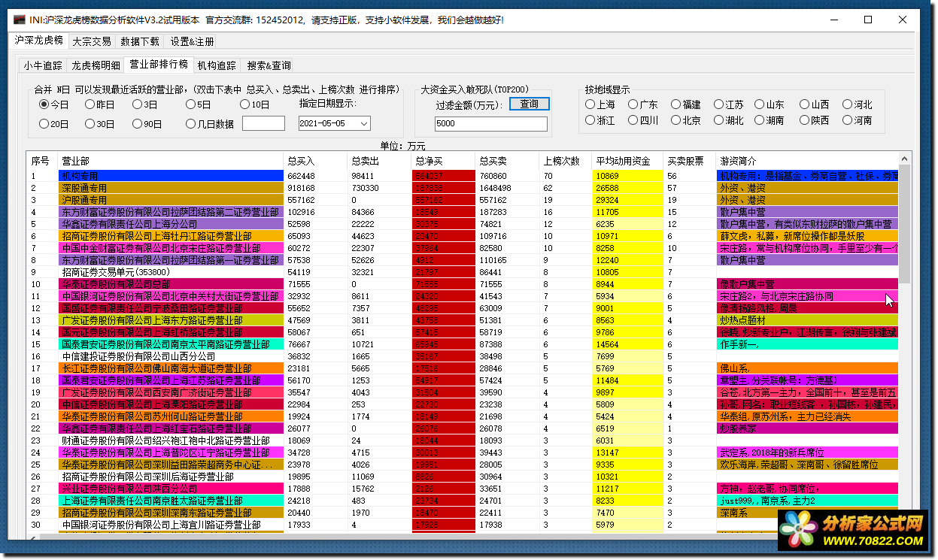This screenshot has width=938, height=560.
Task: Click the 华鑫证券有限责任公司上海分公司 row
Action: tap(463, 224)
